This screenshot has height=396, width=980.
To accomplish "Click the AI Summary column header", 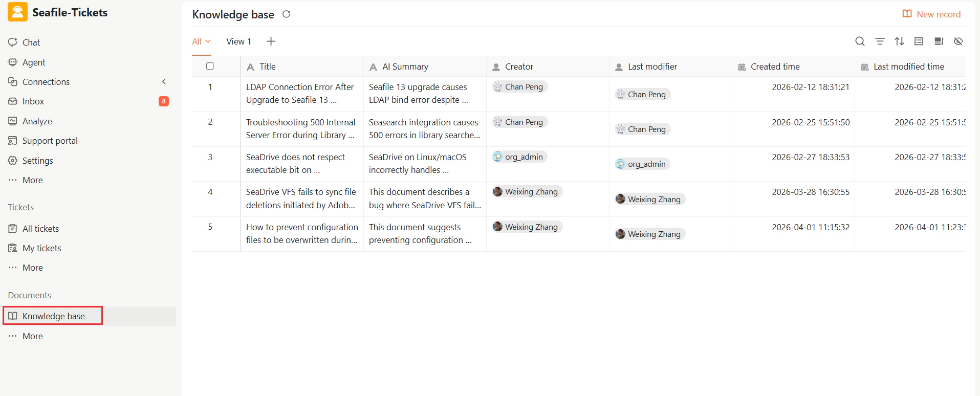I will 425,67.
